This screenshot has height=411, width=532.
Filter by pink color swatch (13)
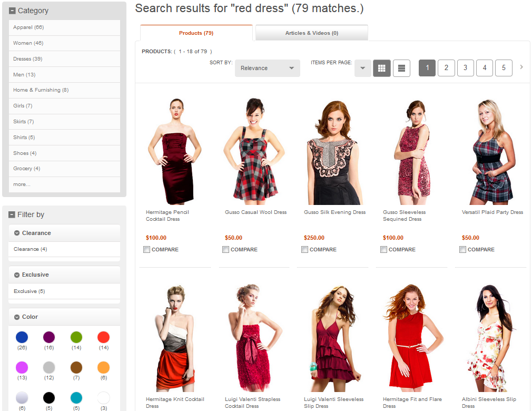(22, 367)
